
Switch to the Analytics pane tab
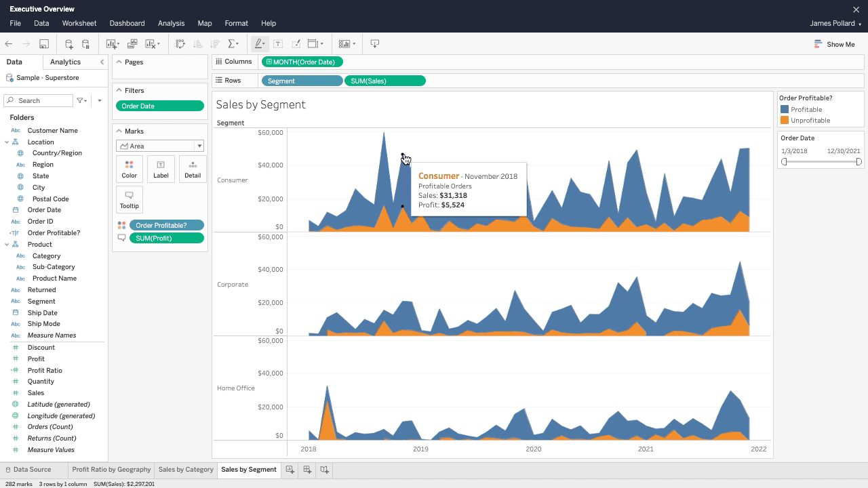click(x=65, y=62)
